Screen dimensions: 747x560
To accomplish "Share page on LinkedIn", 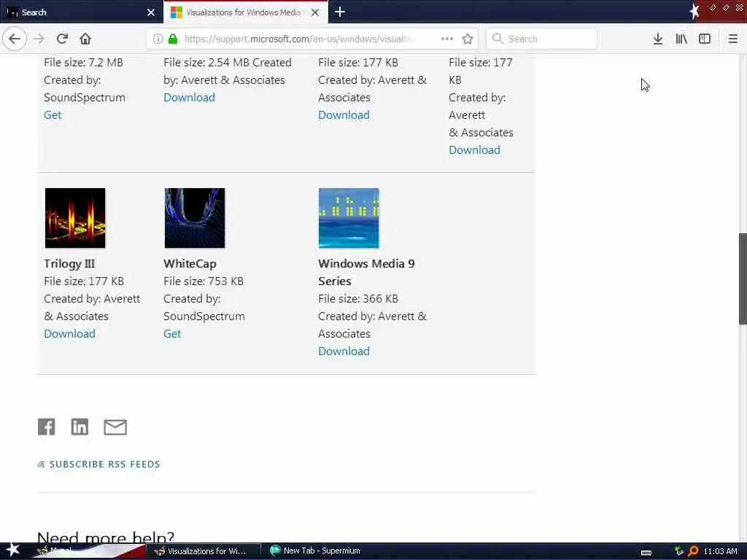I will click(80, 427).
